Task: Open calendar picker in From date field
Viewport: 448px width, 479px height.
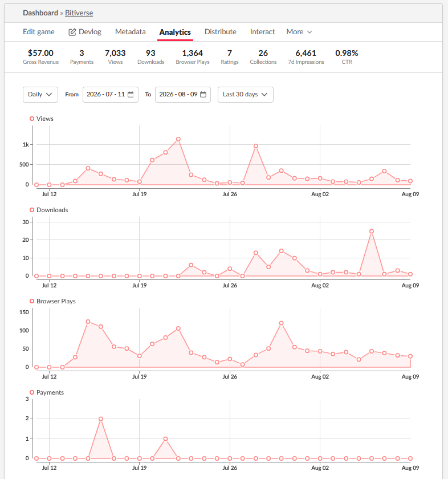Action: tap(131, 95)
